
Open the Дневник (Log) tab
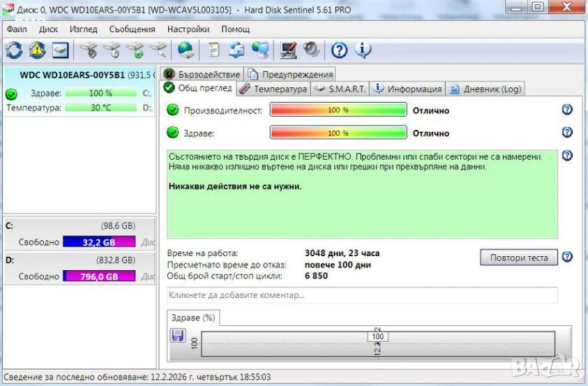(485, 89)
